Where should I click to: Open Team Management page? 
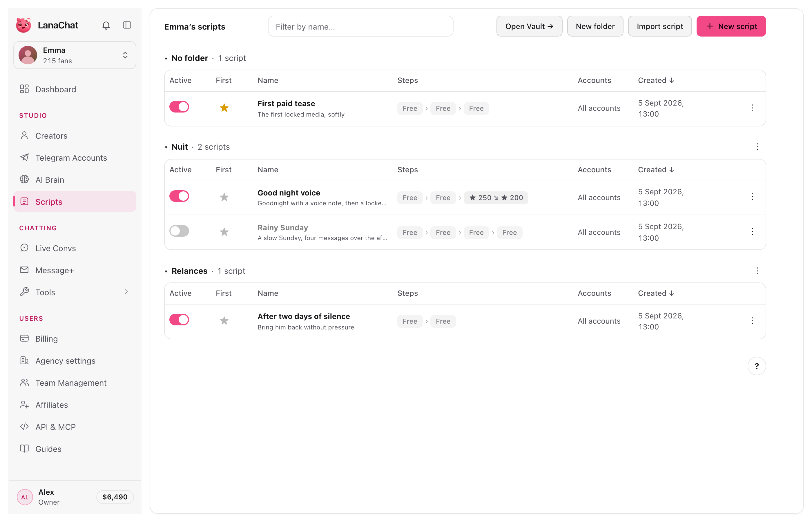point(75,383)
